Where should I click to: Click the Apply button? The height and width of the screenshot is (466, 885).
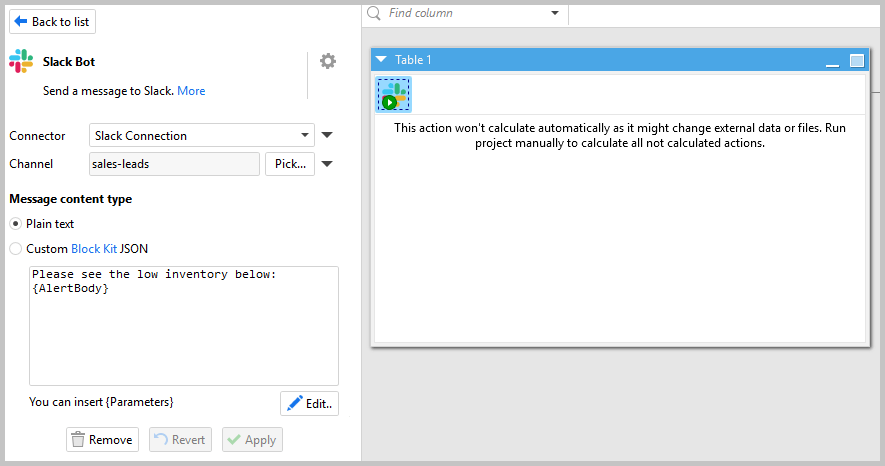tap(252, 439)
